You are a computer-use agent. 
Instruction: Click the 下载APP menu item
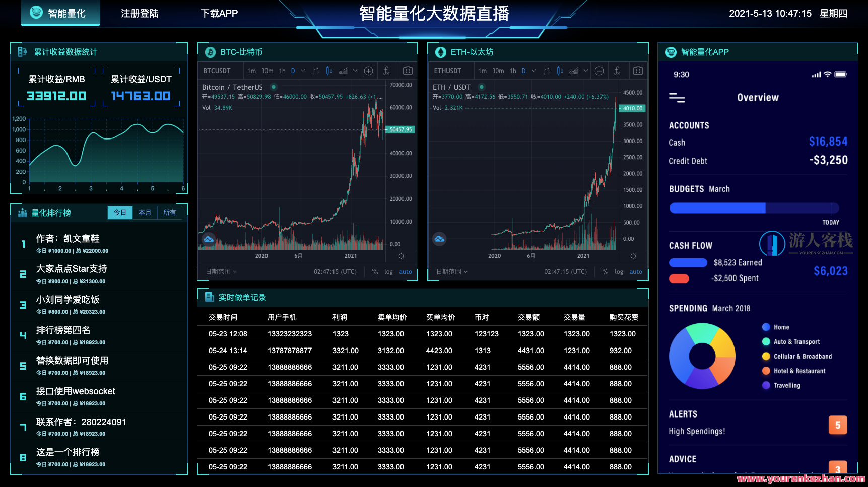[219, 13]
